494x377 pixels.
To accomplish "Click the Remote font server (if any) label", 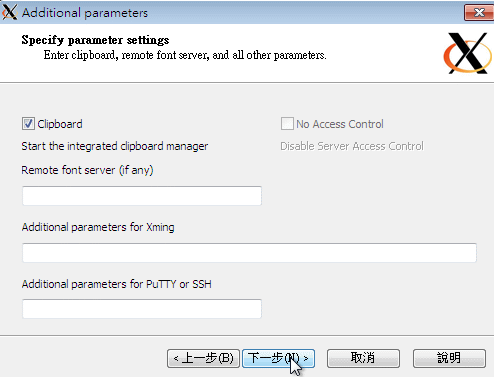I will click(x=87, y=170).
